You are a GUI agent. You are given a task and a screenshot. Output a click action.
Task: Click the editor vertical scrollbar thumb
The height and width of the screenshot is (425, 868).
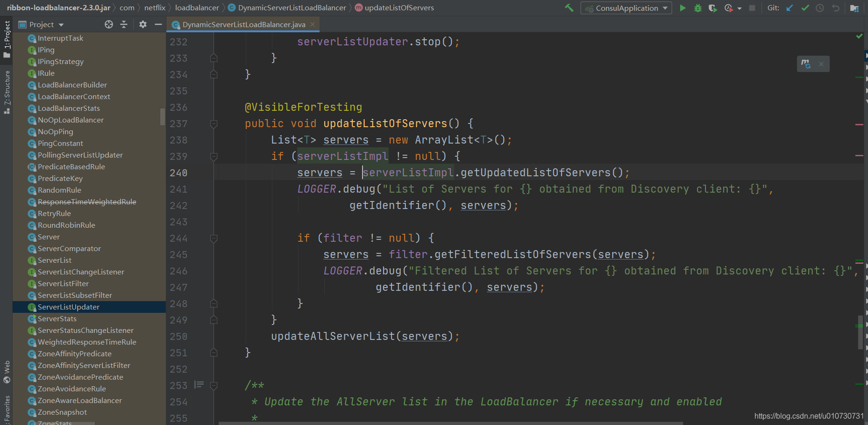pos(860,332)
